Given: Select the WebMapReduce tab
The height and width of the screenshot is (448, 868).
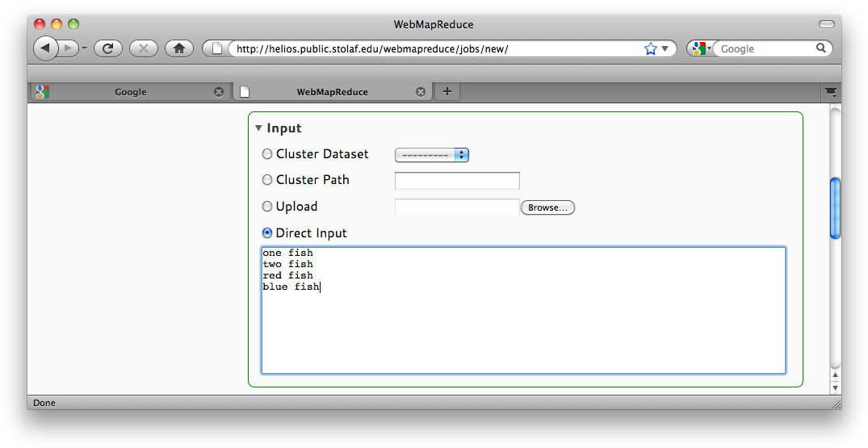Looking at the screenshot, I should point(332,92).
